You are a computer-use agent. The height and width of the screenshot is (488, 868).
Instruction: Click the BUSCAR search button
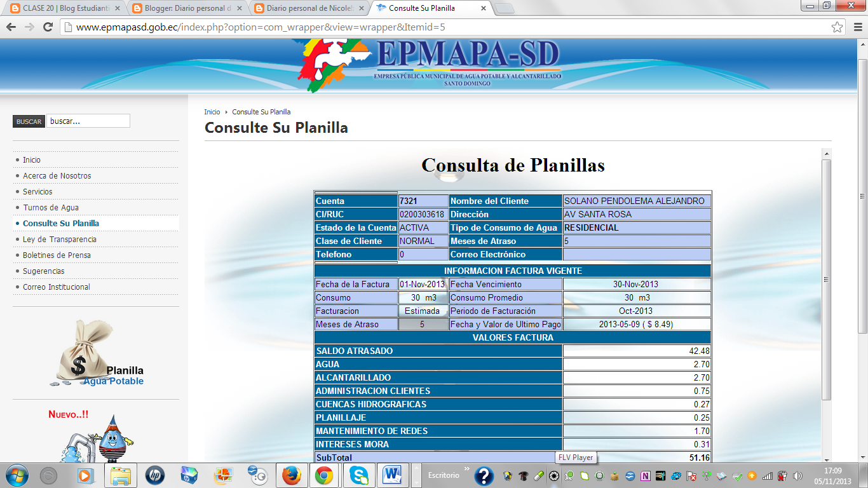click(29, 121)
